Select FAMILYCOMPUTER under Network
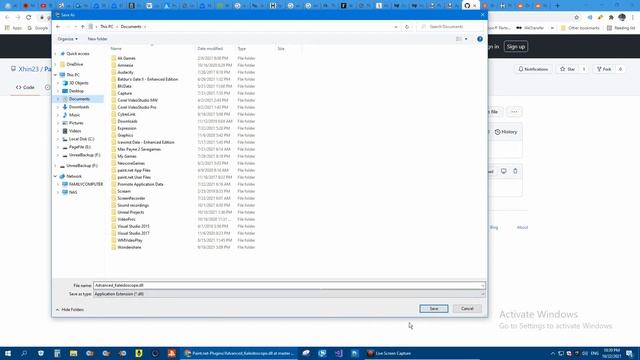This screenshot has height=360, width=640. click(86, 184)
